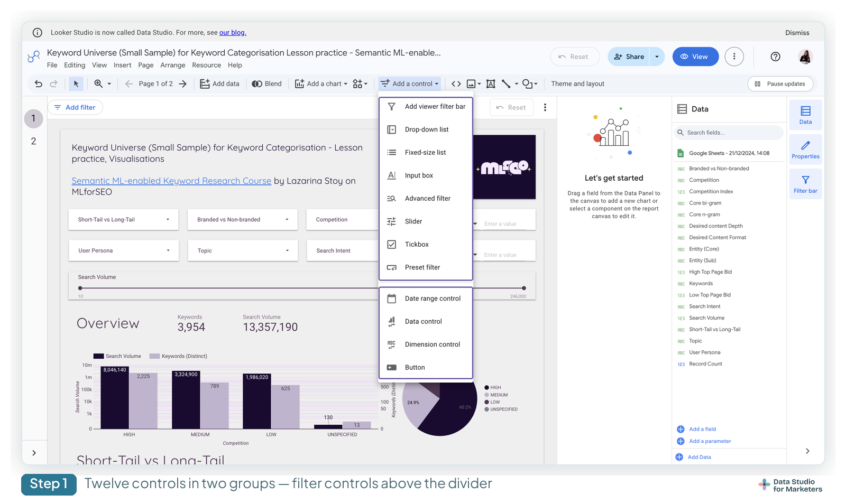The width and height of the screenshot is (846, 504).
Task: Click the canvas three-dot options icon
Action: click(545, 107)
